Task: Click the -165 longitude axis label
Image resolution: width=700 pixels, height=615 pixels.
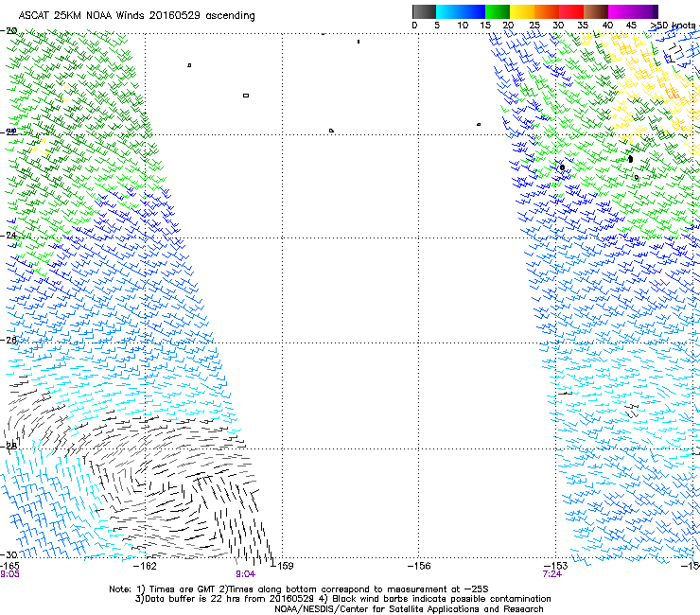Action: coord(9,566)
